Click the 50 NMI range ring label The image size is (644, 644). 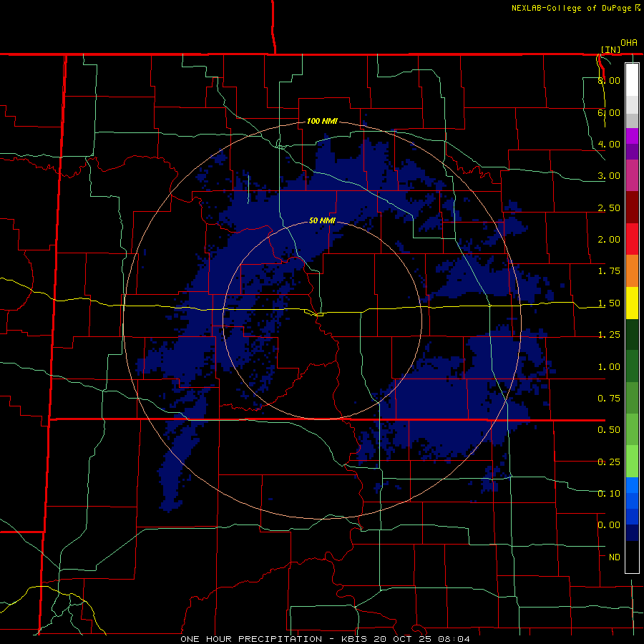pyautogui.click(x=322, y=220)
